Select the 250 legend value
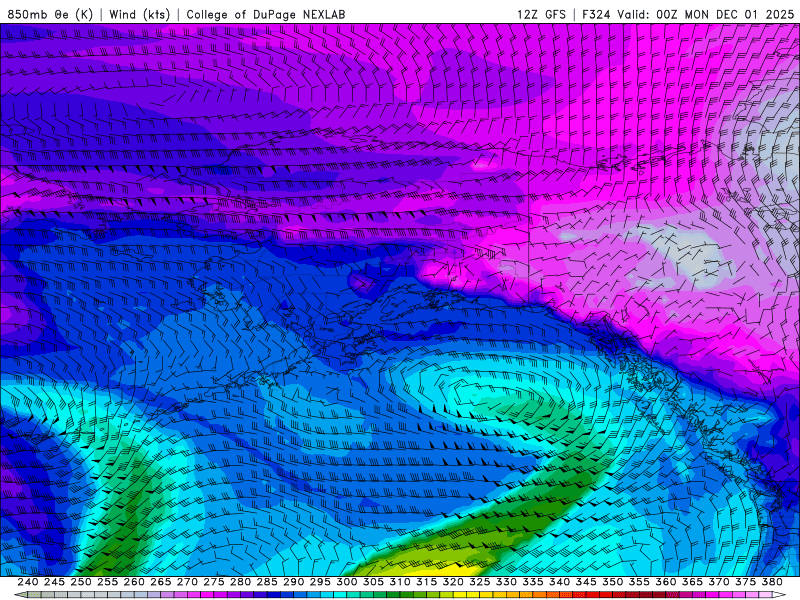Viewport: 800px width, 600px height. click(x=81, y=582)
